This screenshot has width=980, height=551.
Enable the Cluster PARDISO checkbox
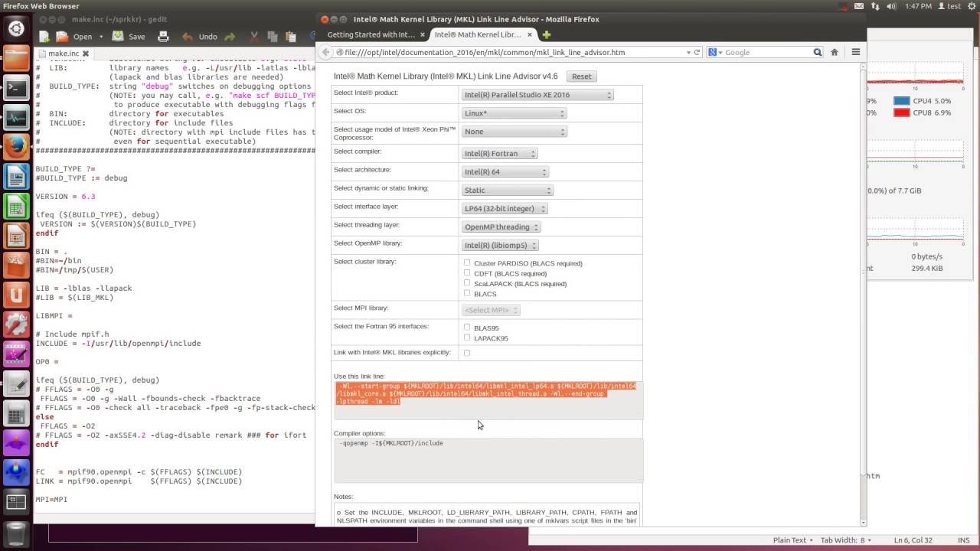tap(467, 262)
